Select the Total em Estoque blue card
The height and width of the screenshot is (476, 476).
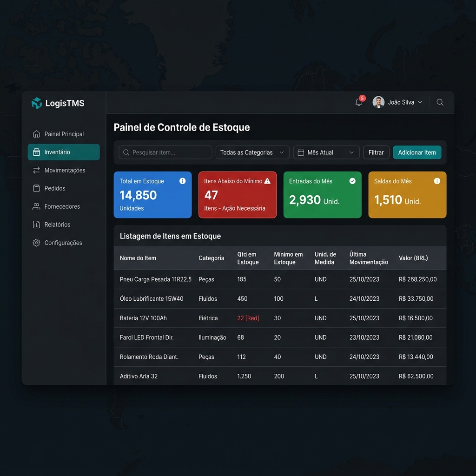pos(152,195)
